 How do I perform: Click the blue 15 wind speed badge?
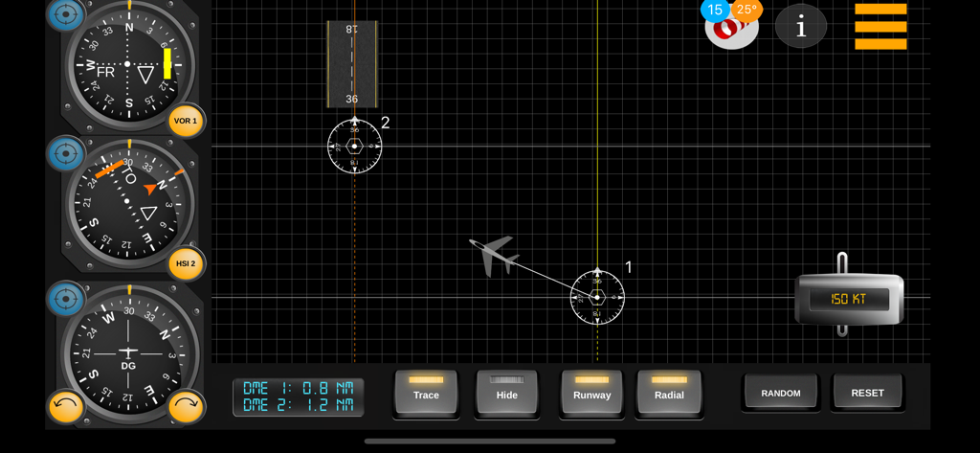[716, 10]
